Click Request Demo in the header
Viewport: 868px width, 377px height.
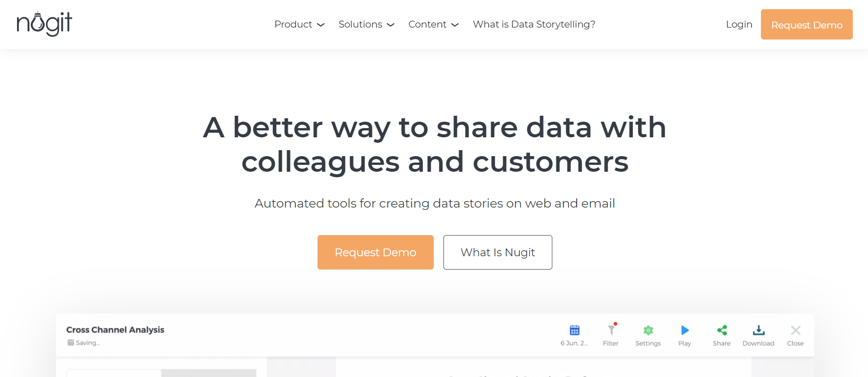point(807,24)
